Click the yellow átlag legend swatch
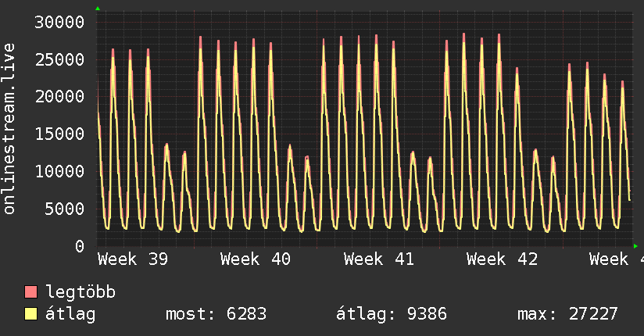644x336 pixels. (30, 314)
